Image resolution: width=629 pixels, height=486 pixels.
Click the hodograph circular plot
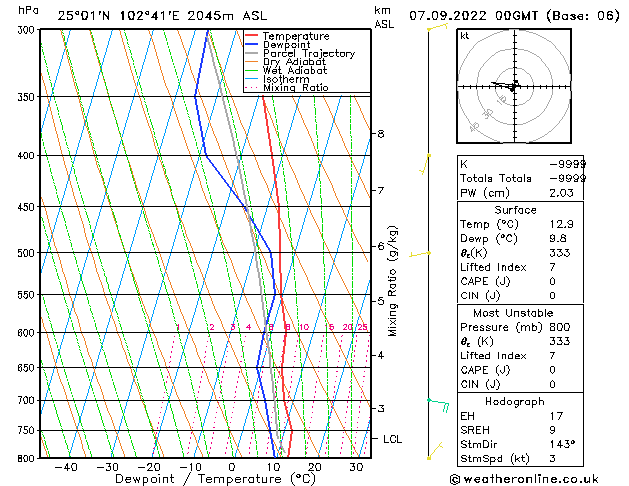pos(514,86)
